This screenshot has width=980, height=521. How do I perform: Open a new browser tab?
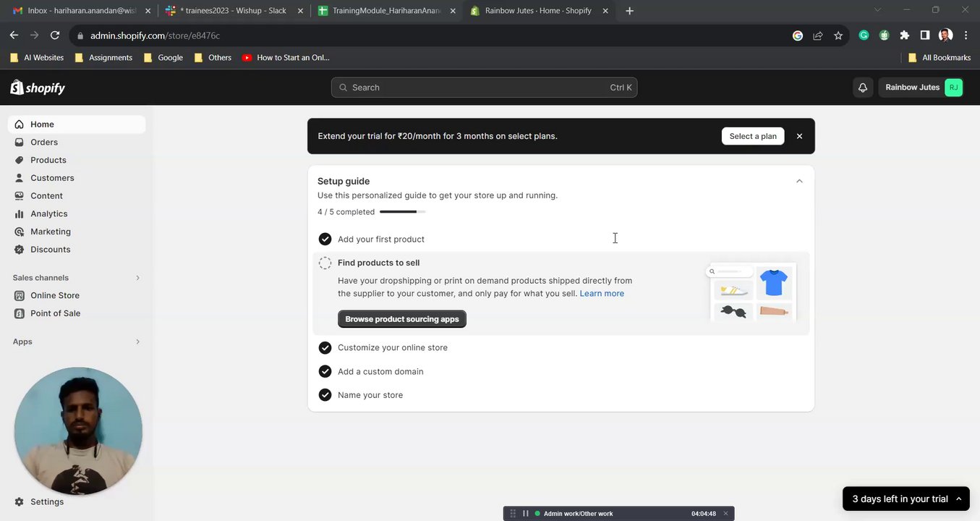coord(629,11)
